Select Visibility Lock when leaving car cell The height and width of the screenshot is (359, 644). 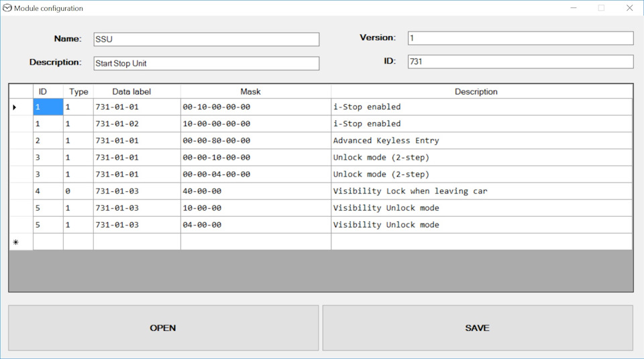click(482, 191)
